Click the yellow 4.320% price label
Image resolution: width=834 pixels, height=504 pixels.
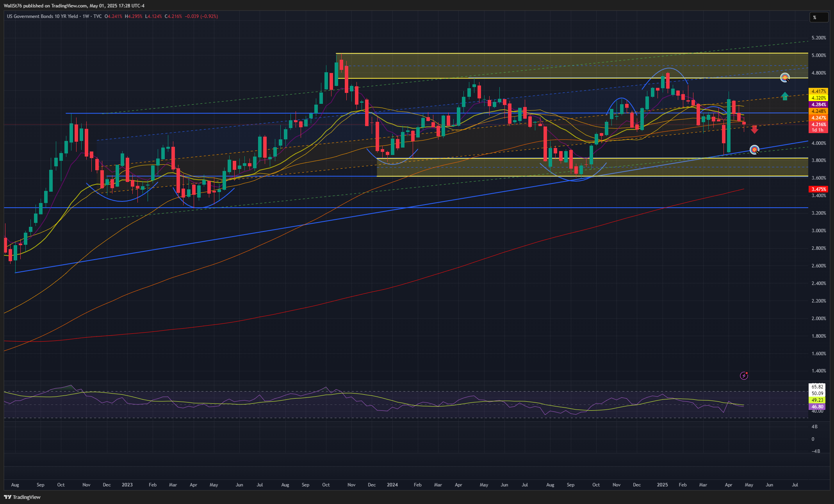[x=818, y=98]
